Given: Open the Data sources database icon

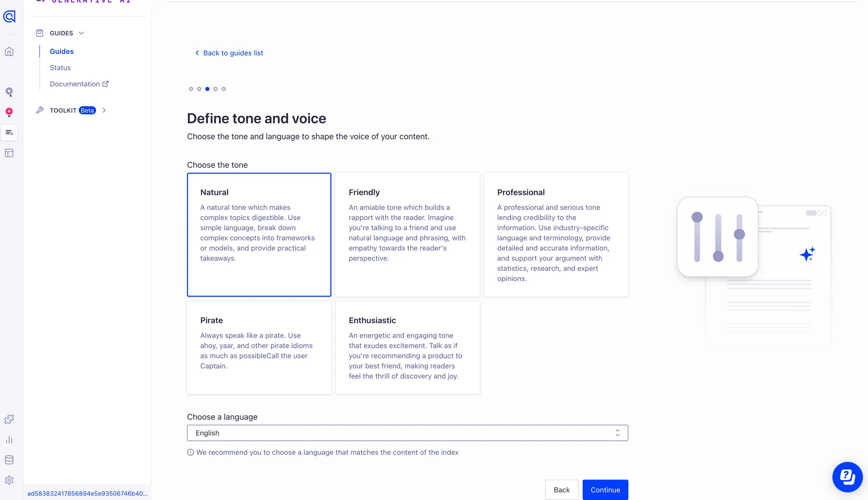Looking at the screenshot, I should click(9, 460).
